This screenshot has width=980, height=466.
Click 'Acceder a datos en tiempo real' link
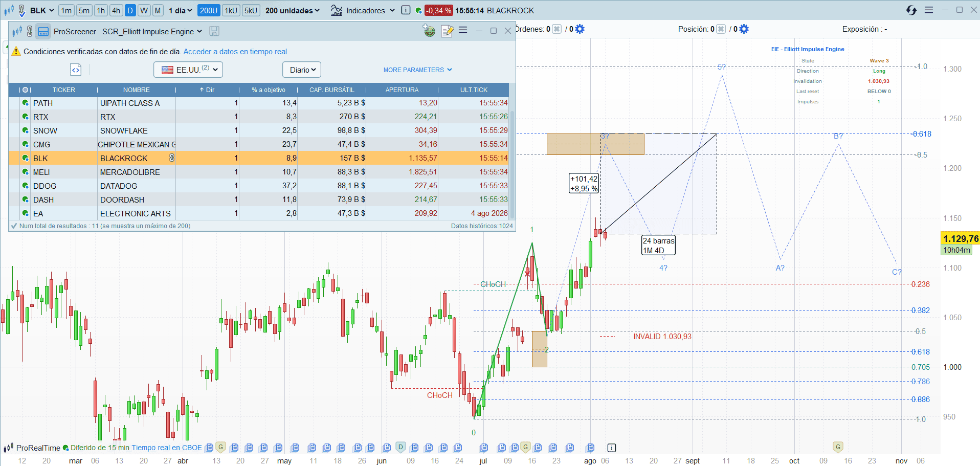point(235,52)
